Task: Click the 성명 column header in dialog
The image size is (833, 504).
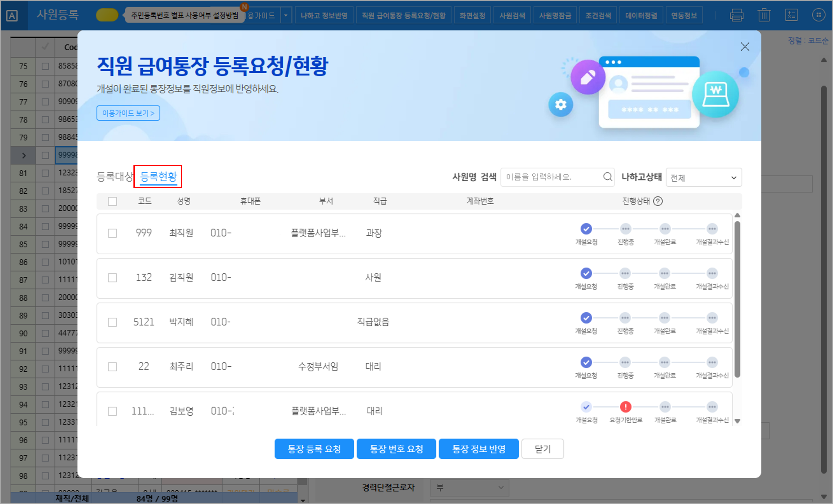Action: click(x=184, y=201)
